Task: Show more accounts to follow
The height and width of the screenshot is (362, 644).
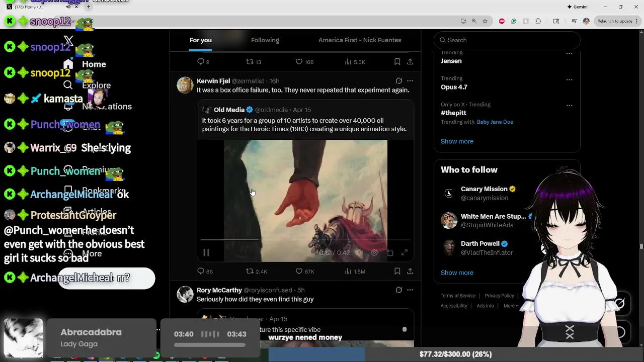Action: pyautogui.click(x=457, y=273)
